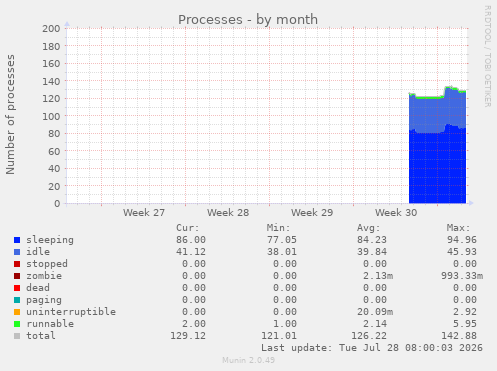The width and height of the screenshot is (497, 371).
Task: Click the 'Week 27' axis label
Action: [x=144, y=213]
